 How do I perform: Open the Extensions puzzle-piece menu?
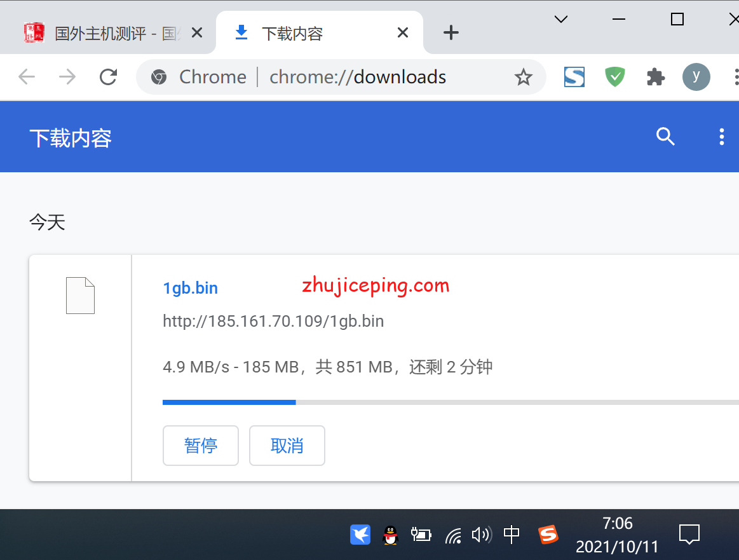point(656,77)
